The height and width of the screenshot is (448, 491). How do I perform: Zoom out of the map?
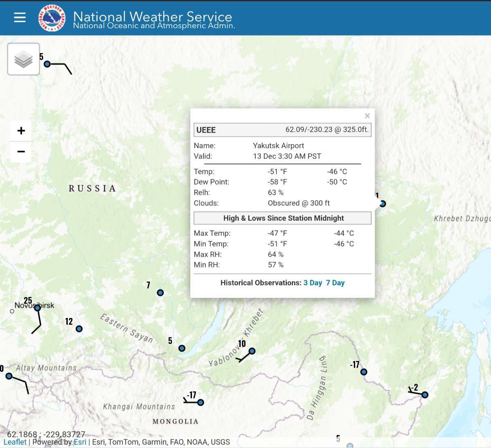[x=21, y=152]
